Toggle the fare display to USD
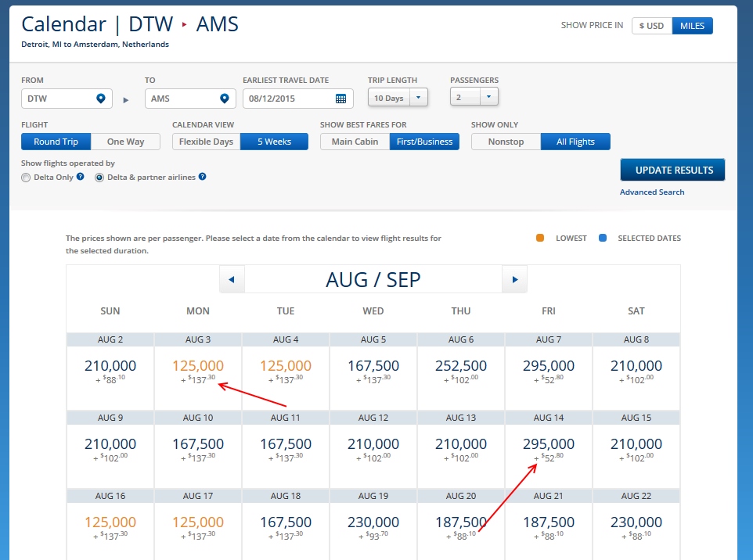The height and width of the screenshot is (560, 753). coord(651,25)
